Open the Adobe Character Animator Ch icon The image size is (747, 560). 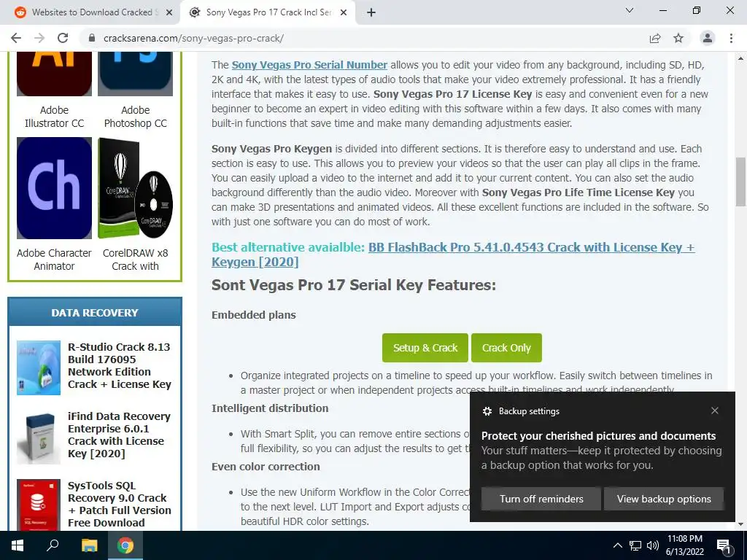click(54, 188)
